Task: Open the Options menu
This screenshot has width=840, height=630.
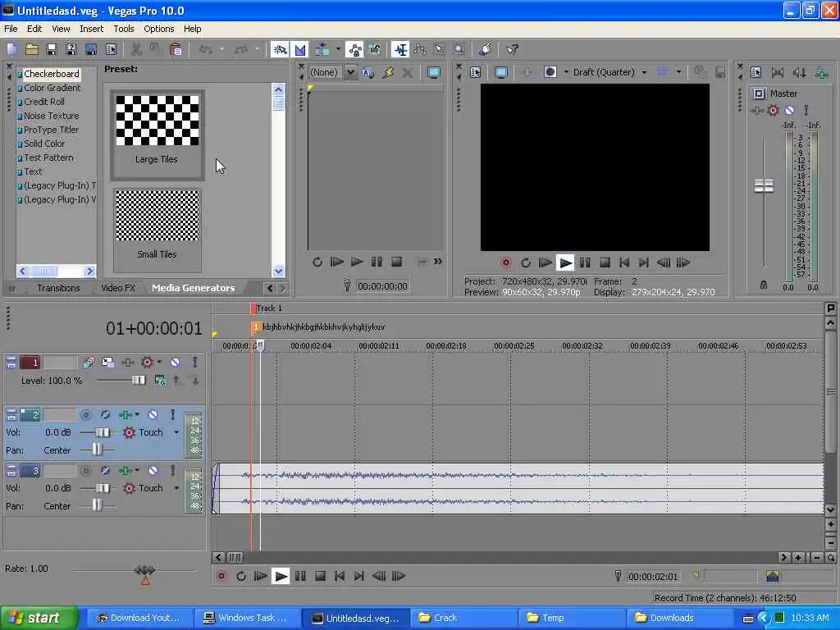Action: (x=158, y=29)
